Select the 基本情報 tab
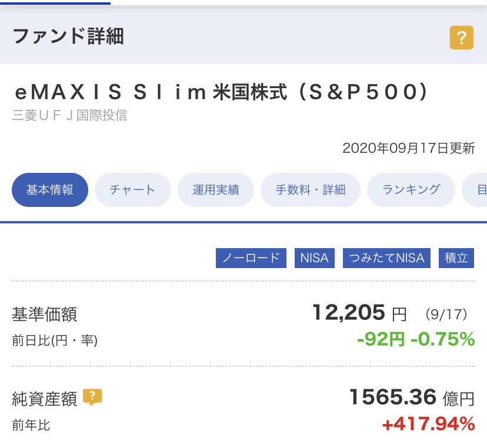This screenshot has height=448, width=487. tap(50, 190)
